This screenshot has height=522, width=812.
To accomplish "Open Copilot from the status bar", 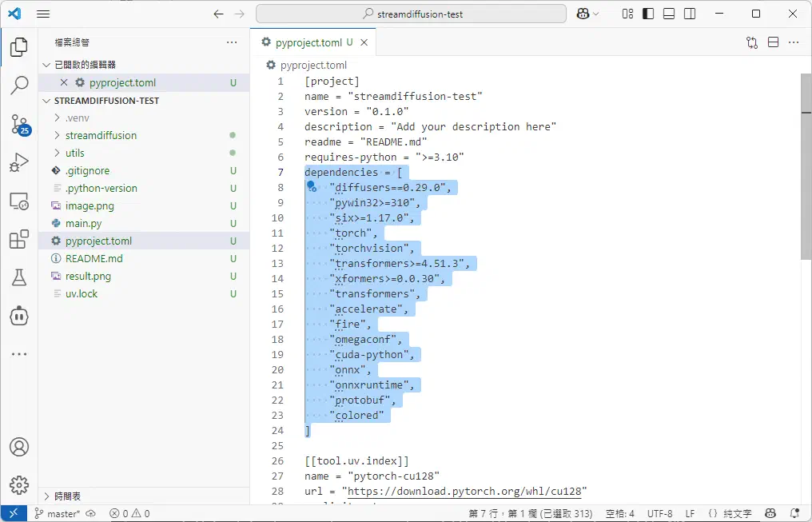I will (770, 513).
